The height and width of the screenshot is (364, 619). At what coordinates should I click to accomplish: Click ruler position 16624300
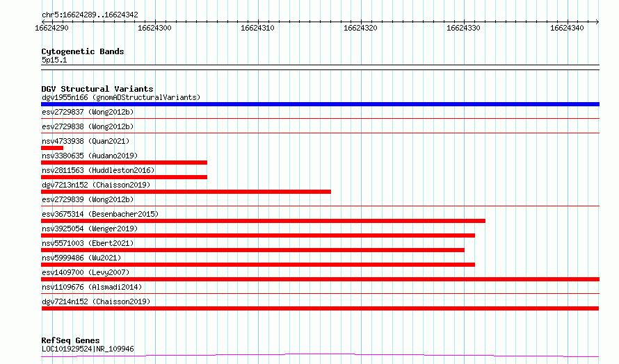pos(154,28)
